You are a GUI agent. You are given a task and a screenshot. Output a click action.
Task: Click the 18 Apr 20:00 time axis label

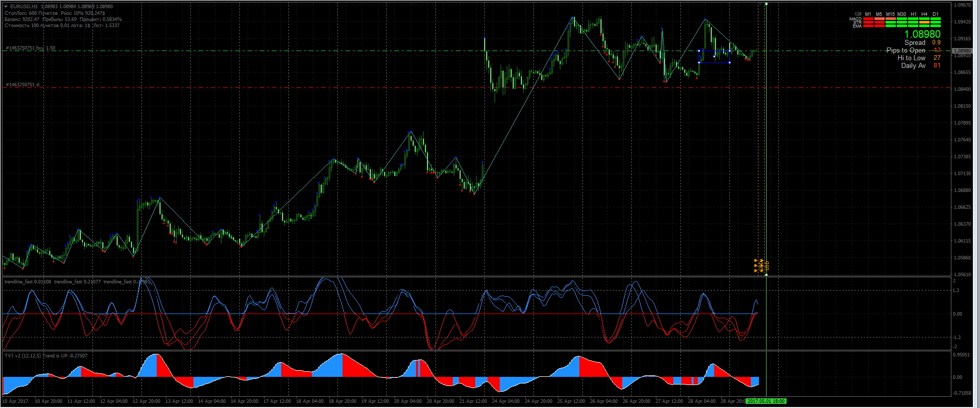point(342,401)
